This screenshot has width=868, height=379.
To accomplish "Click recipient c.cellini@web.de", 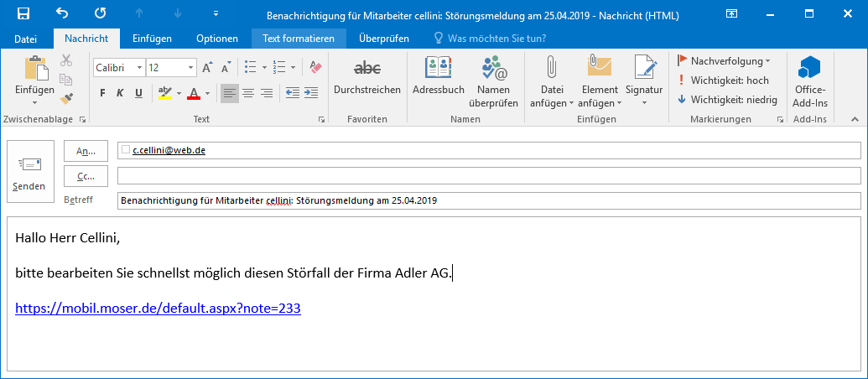I will (169, 150).
